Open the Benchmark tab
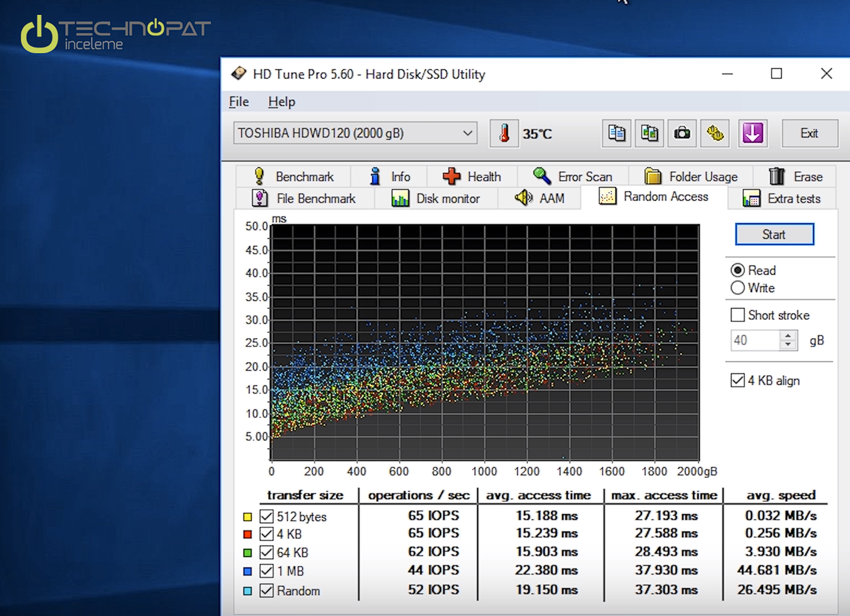Viewport: 850px width, 616px height. [x=294, y=177]
